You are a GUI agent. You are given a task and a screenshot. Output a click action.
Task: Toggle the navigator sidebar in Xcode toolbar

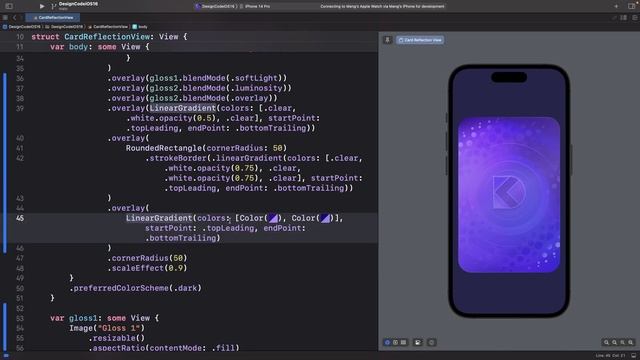[9, 6]
